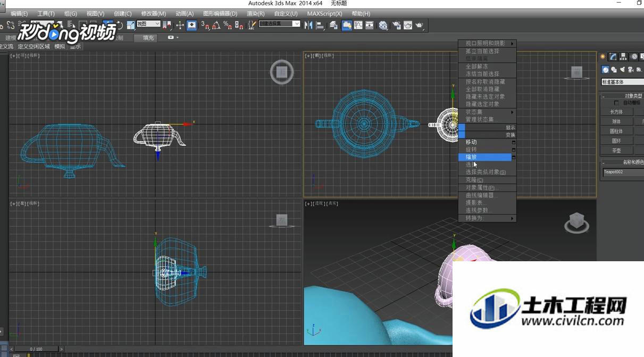Click the Use Pivot Point Center icon
644x357 pixels.
point(167,25)
